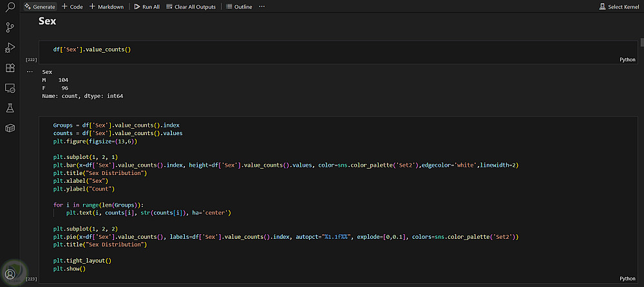The image size is (644, 287).
Task: Open the Run and Debug view
Action: (x=10, y=48)
